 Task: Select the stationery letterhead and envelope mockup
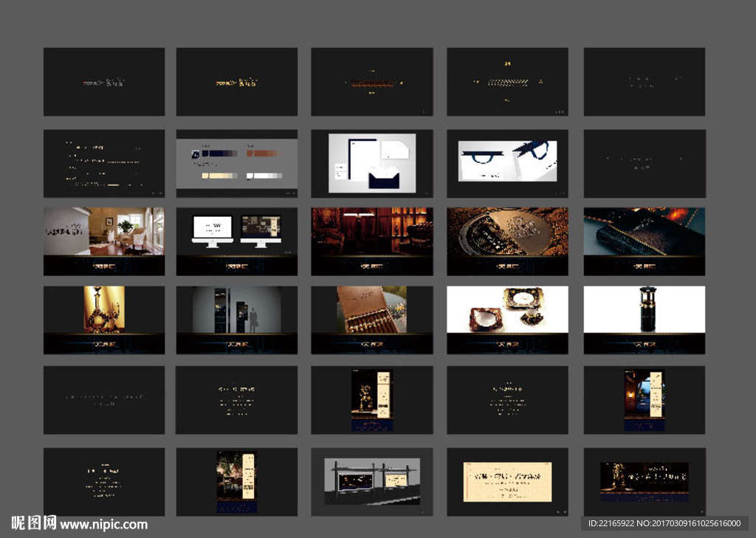[x=372, y=163]
